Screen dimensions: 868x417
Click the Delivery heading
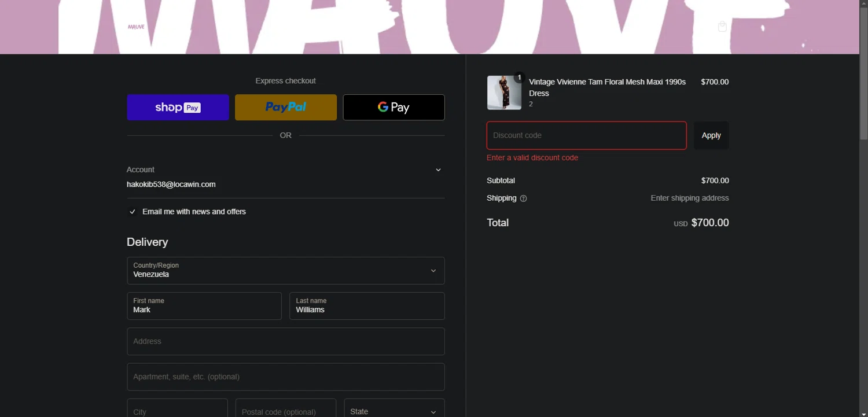click(x=148, y=242)
